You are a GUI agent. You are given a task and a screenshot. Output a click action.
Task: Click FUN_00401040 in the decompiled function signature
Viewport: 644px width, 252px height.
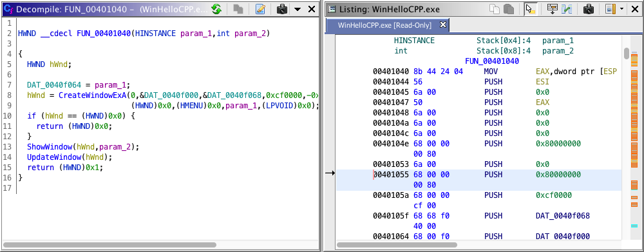[x=104, y=34]
